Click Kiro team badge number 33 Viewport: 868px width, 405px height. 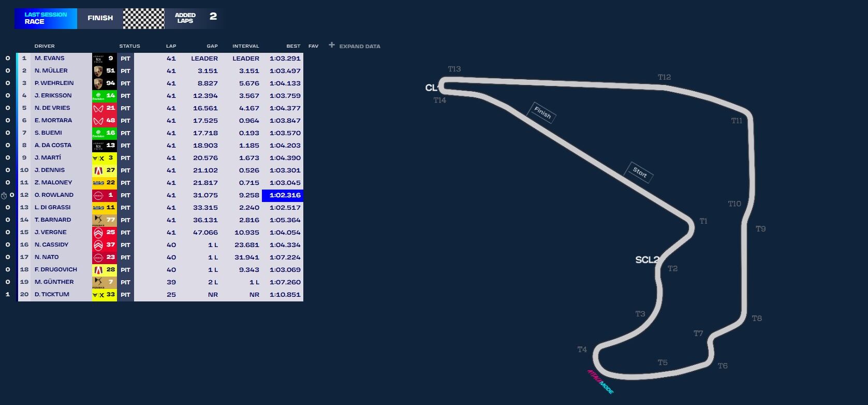tap(104, 295)
